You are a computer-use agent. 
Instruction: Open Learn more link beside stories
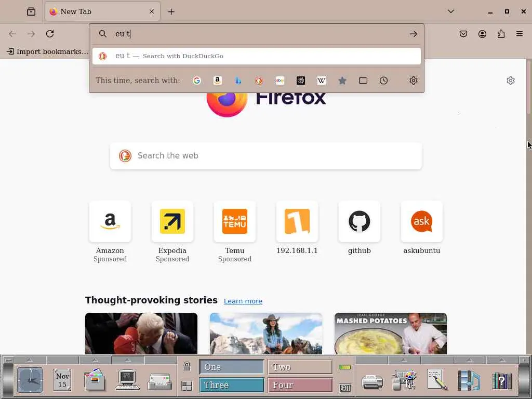(243, 301)
